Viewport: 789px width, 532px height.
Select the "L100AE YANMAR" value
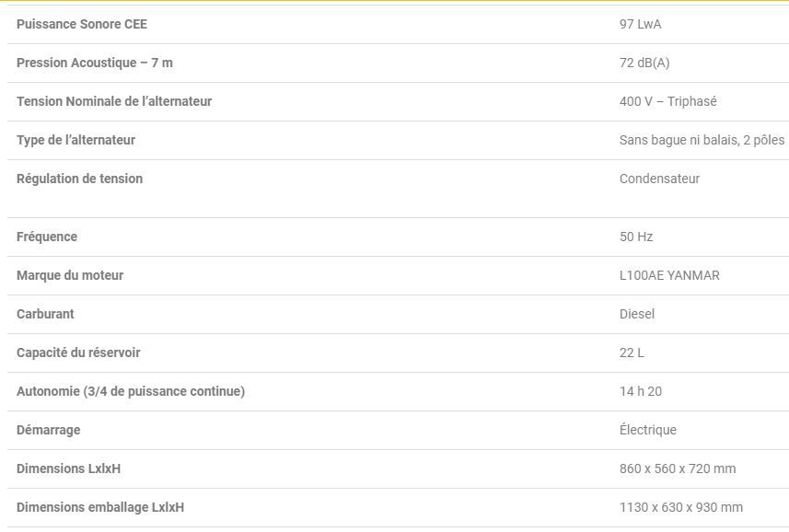669,275
